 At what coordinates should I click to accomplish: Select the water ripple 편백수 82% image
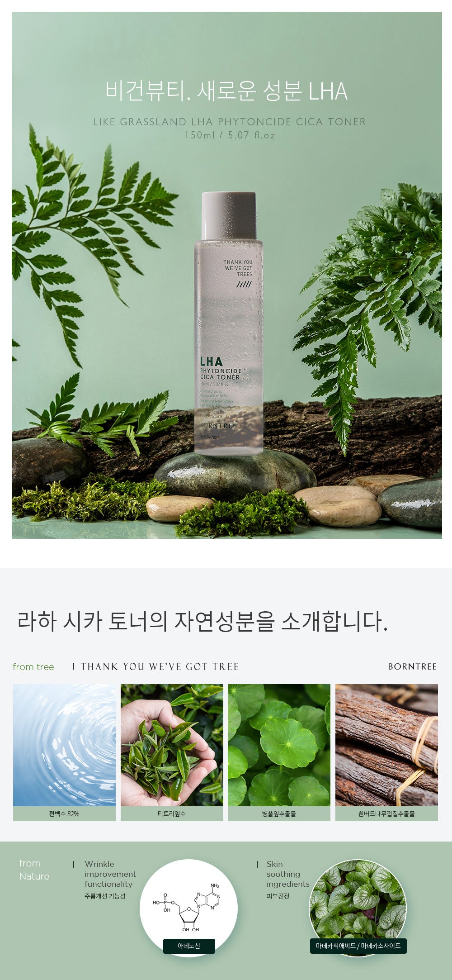tap(64, 745)
